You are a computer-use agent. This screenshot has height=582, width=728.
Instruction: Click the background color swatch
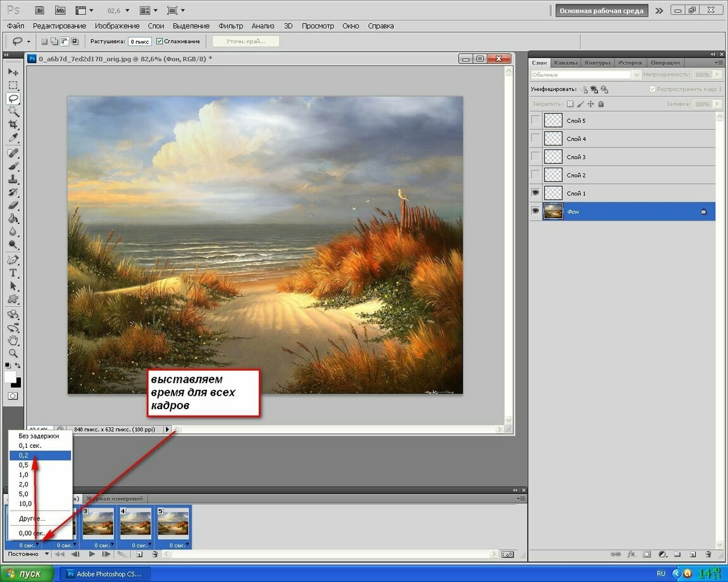[x=18, y=383]
